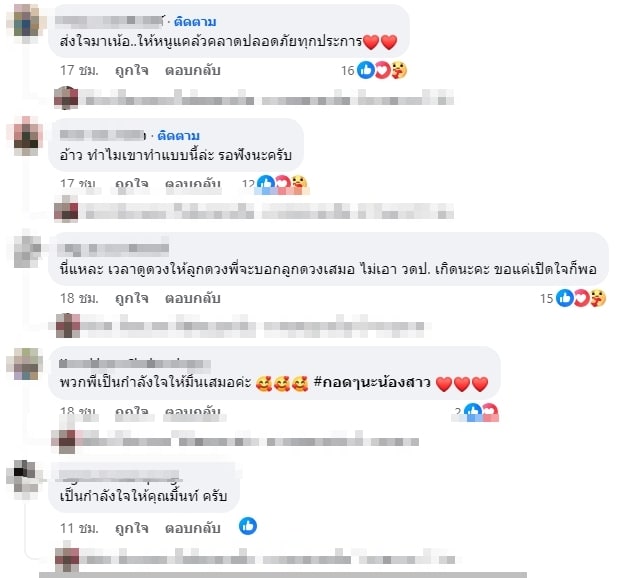Click the like reaction icon on the 15-reactions comment

point(564,298)
